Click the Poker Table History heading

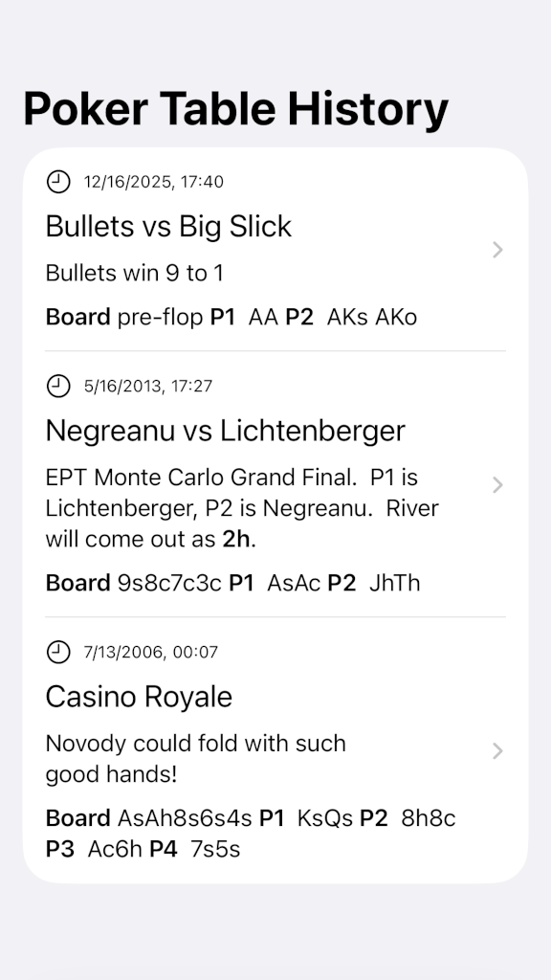[234, 108]
